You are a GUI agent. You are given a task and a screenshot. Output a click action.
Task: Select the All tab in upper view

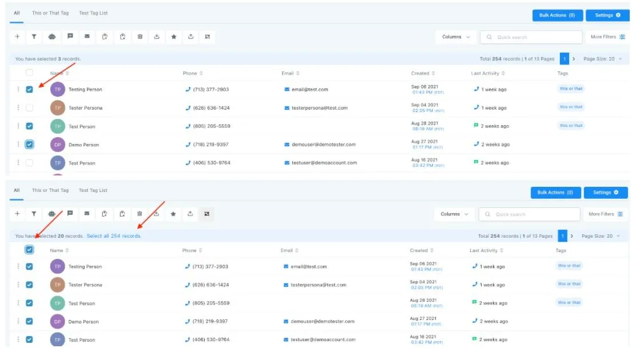(x=17, y=13)
